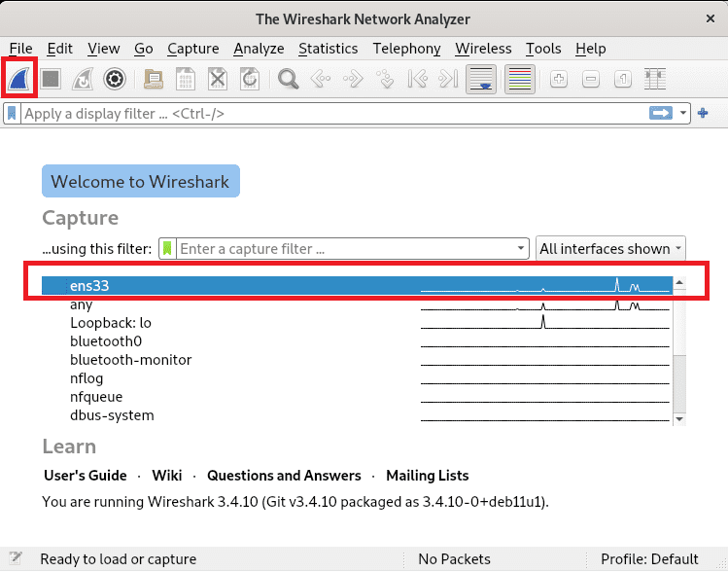
Task: Open the Tools menu
Action: [543, 49]
